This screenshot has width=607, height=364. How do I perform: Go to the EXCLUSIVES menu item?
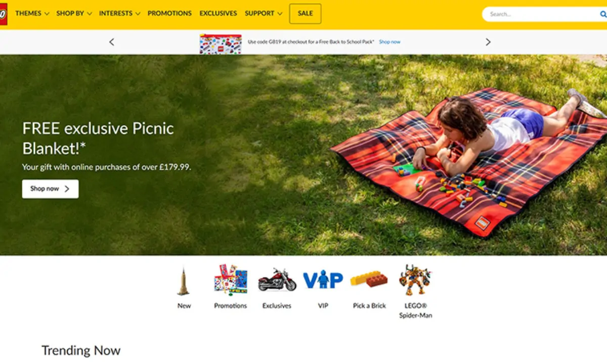218,14
